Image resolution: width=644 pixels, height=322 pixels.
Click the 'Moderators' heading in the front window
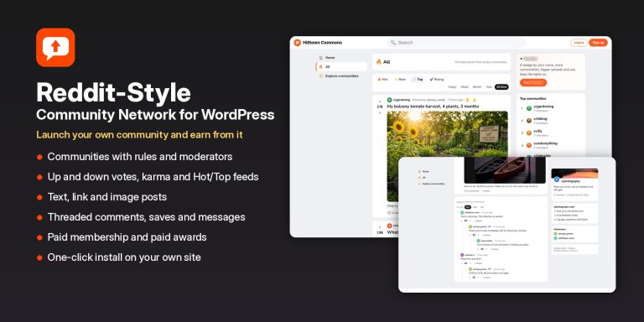(560, 229)
